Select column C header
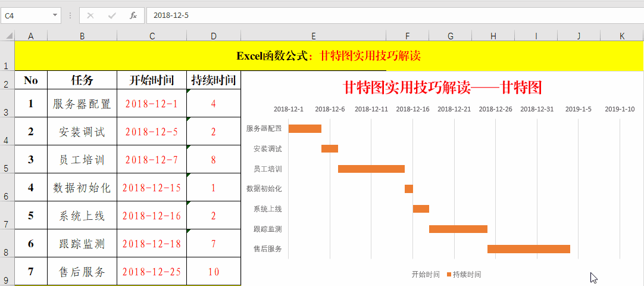The width and height of the screenshot is (644, 286). coord(152,36)
